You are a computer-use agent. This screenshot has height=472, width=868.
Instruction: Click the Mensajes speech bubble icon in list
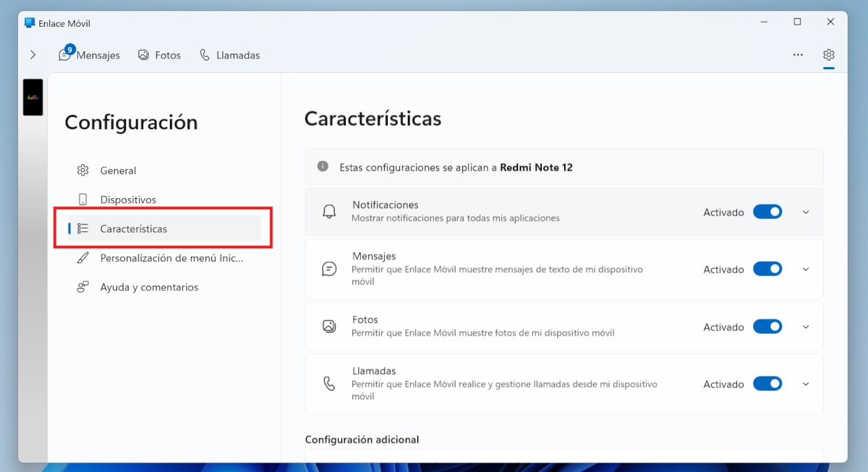[329, 269]
